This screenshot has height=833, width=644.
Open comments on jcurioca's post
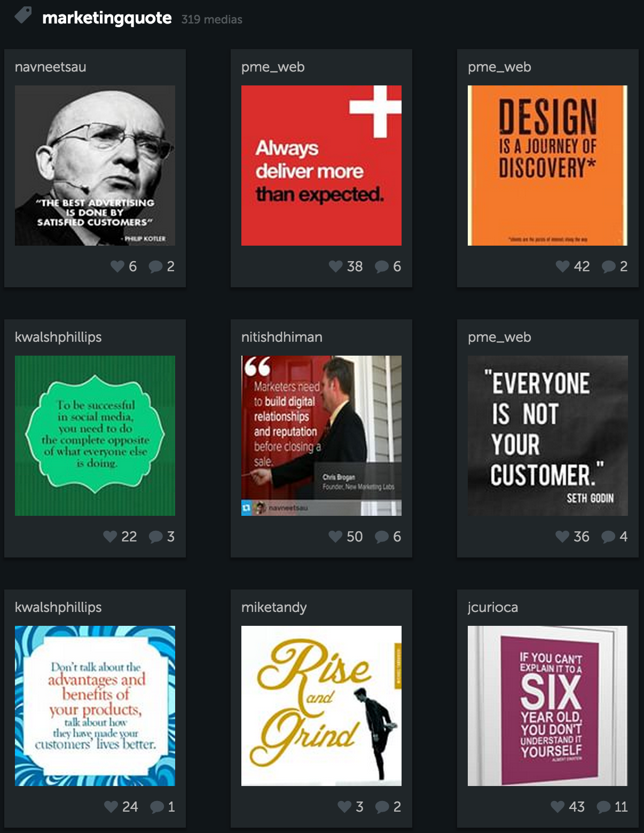[x=604, y=807]
